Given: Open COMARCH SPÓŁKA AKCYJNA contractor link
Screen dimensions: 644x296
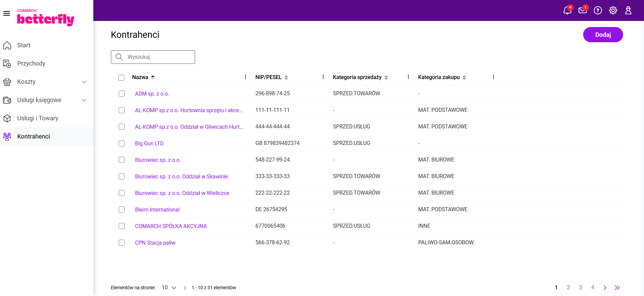Looking at the screenshot, I should [x=171, y=226].
